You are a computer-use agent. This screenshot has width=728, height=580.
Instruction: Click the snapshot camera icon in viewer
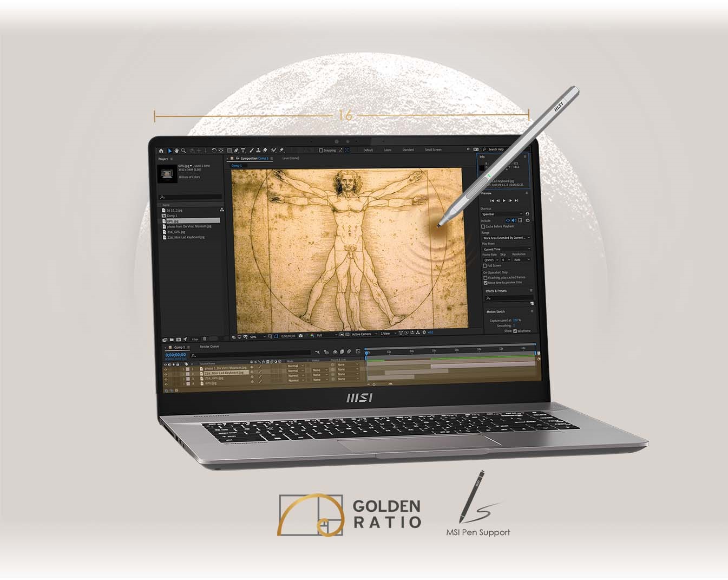click(300, 336)
